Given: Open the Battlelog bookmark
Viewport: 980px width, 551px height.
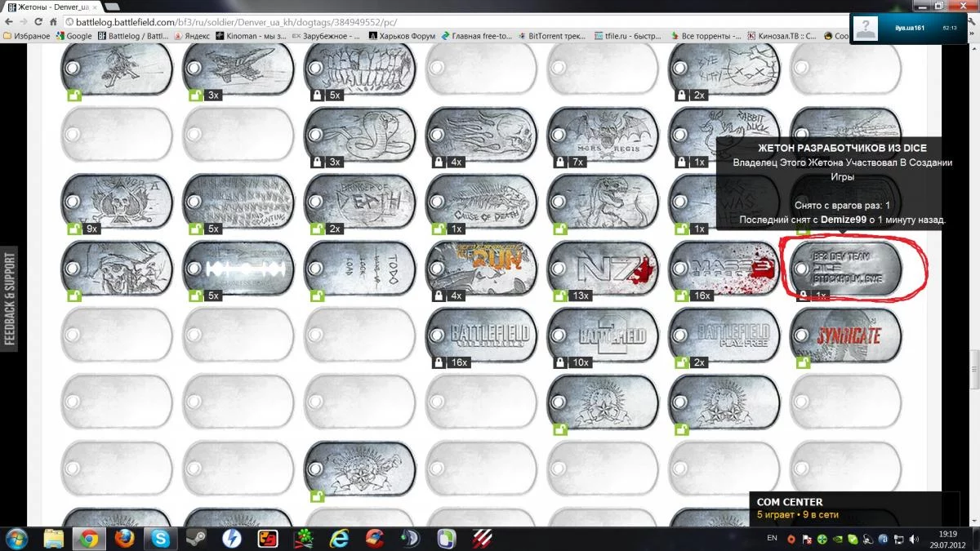Looking at the screenshot, I should tap(135, 36).
